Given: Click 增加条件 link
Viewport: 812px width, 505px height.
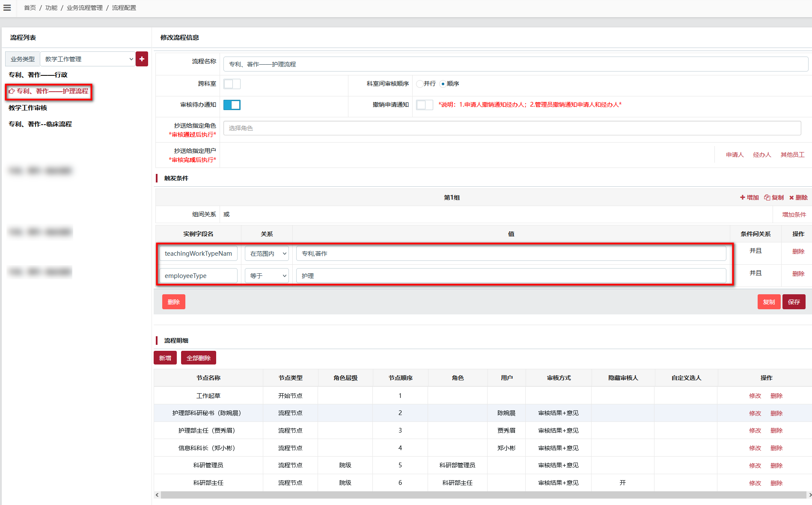Looking at the screenshot, I should point(794,215).
